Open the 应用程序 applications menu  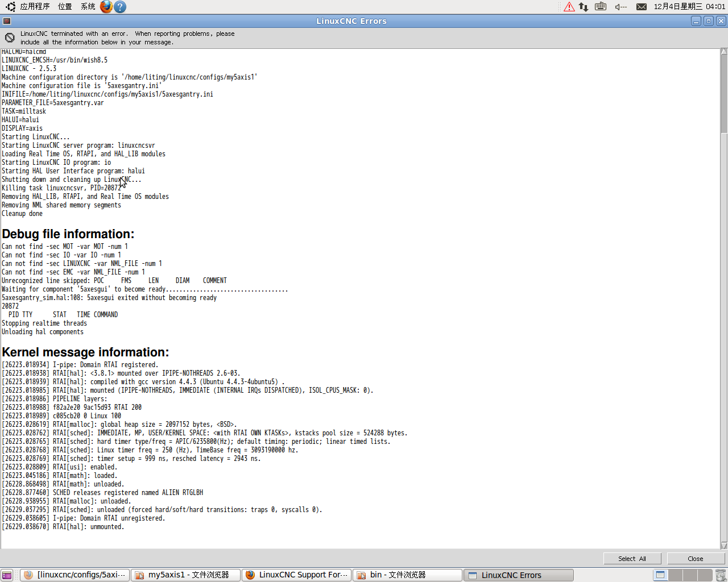[35, 7]
